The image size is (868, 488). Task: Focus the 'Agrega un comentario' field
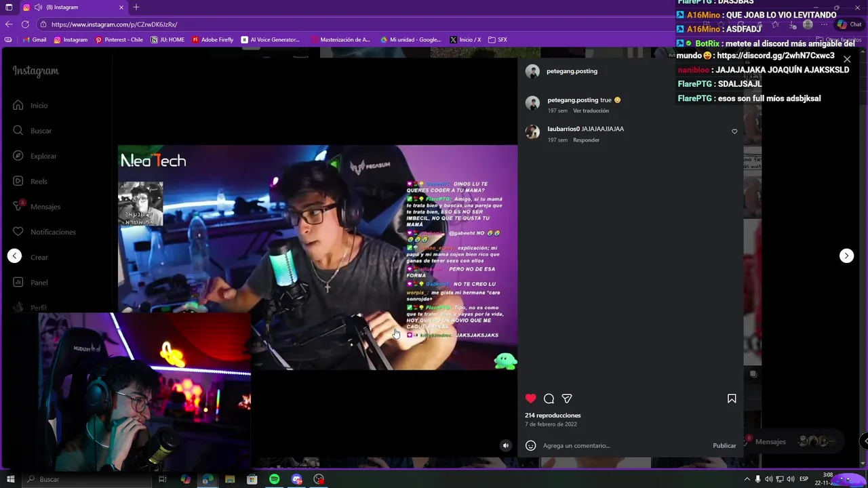click(x=624, y=445)
